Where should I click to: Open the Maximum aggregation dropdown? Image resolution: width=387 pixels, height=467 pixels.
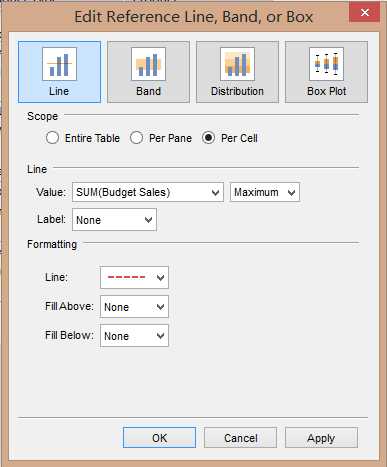[265, 192]
